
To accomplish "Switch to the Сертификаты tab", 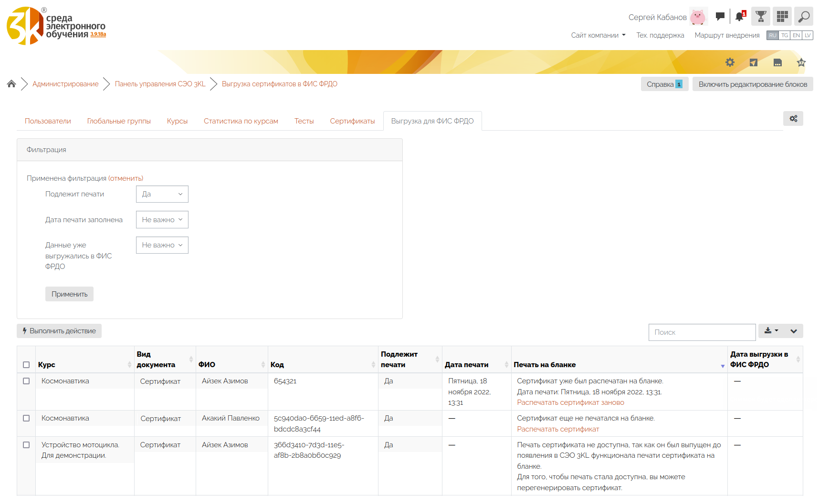I will [352, 121].
